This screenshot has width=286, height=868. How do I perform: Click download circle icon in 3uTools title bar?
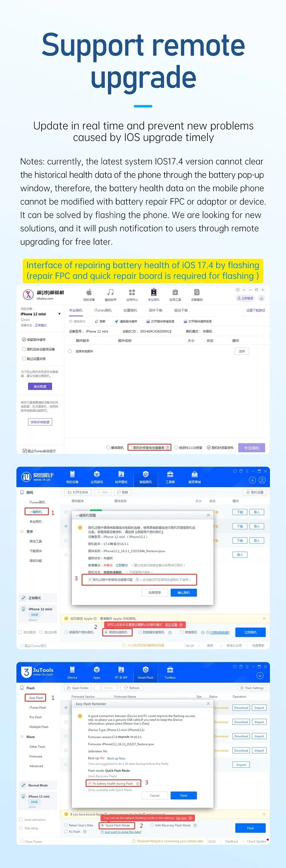tap(260, 676)
